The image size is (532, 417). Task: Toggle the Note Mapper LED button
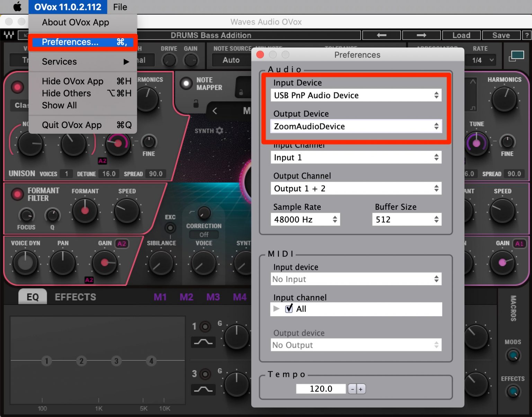coord(187,83)
